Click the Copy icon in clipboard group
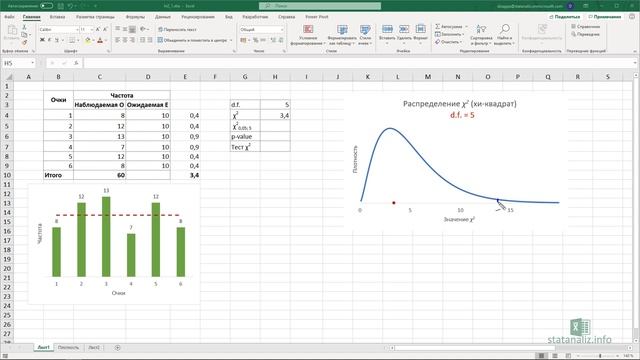This screenshot has height=360, width=640. [x=24, y=35]
